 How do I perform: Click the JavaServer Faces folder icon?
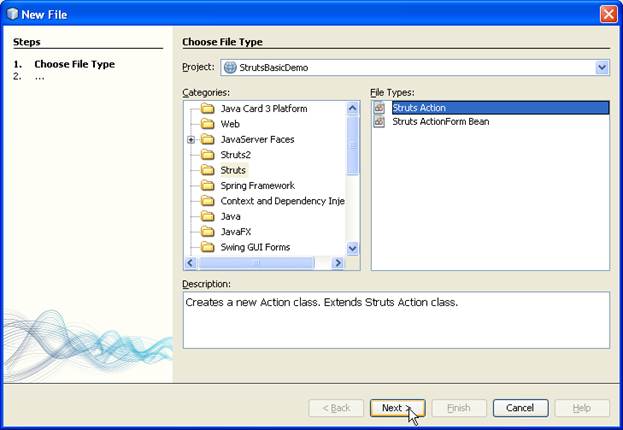click(207, 139)
